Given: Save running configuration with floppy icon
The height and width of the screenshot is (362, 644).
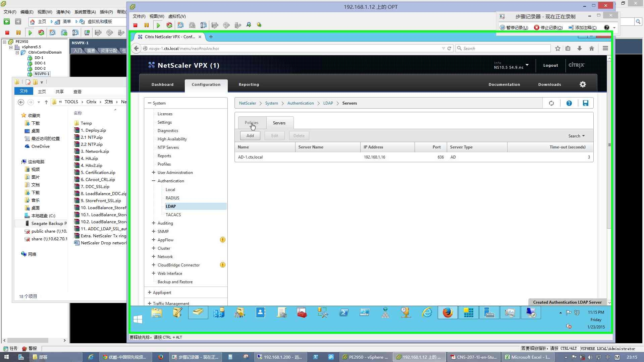Looking at the screenshot, I should click(586, 103).
